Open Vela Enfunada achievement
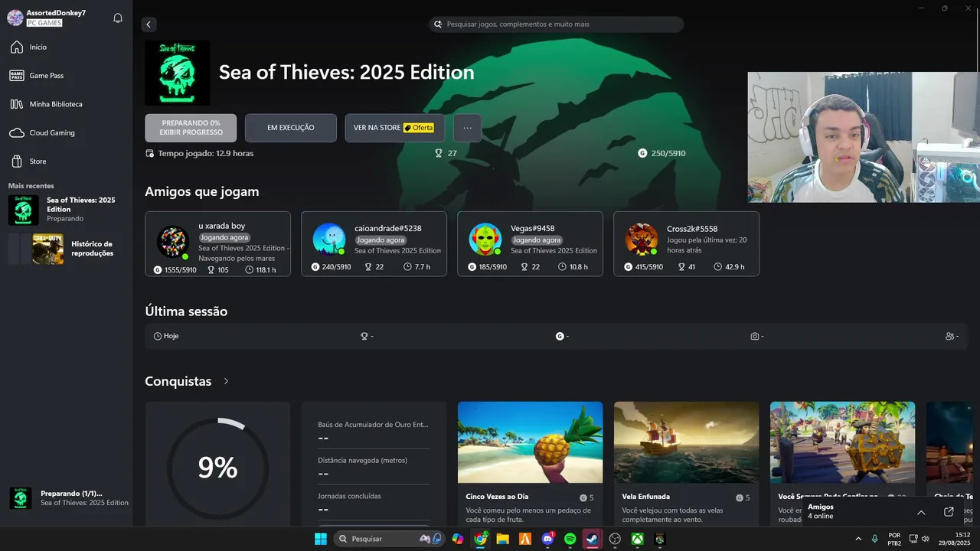Image resolution: width=980 pixels, height=551 pixels. pos(686,464)
